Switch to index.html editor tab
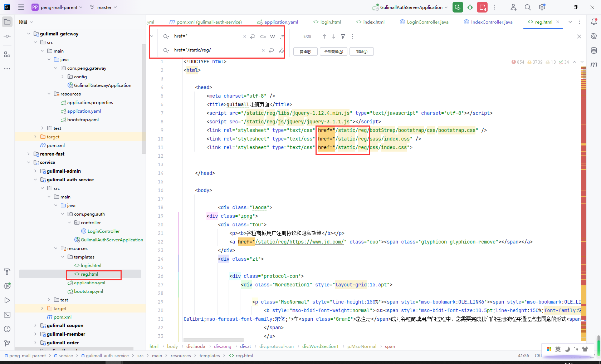 pyautogui.click(x=370, y=22)
